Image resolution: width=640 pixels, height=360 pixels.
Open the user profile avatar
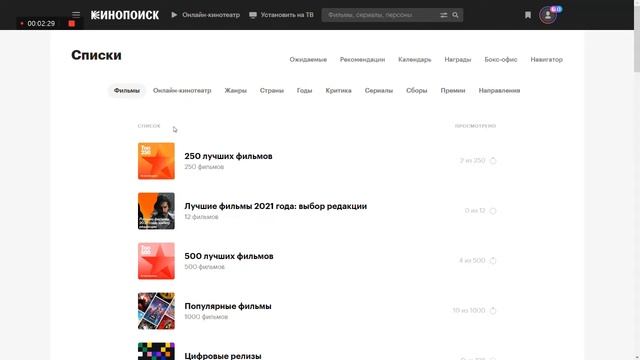(x=547, y=15)
